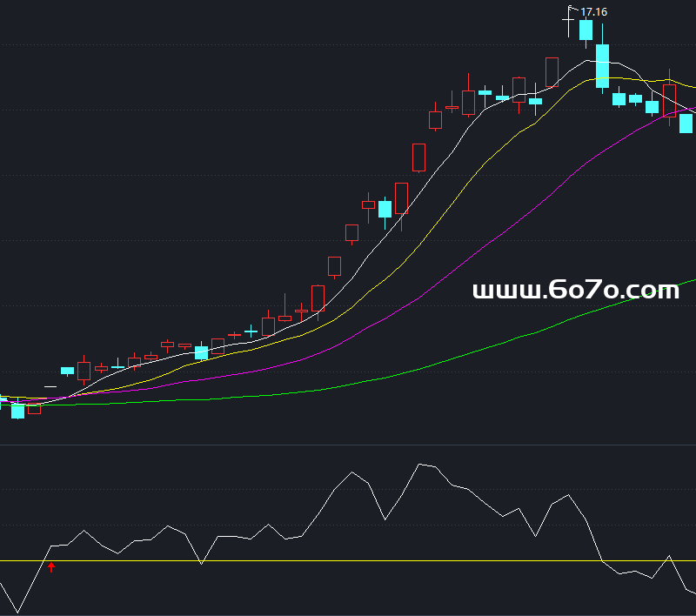Select the cyan candlestick beneath the 17.16 label
This screenshot has width=696, height=616.
click(586, 31)
